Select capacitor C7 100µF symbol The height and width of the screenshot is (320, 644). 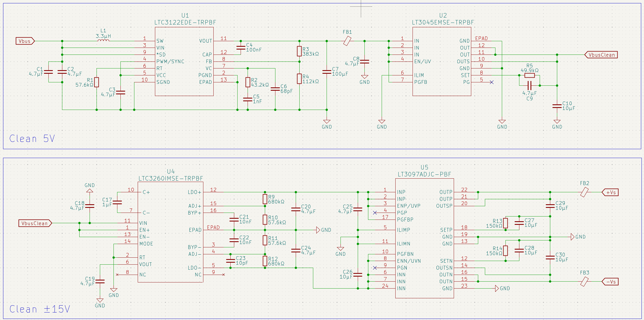click(x=327, y=72)
